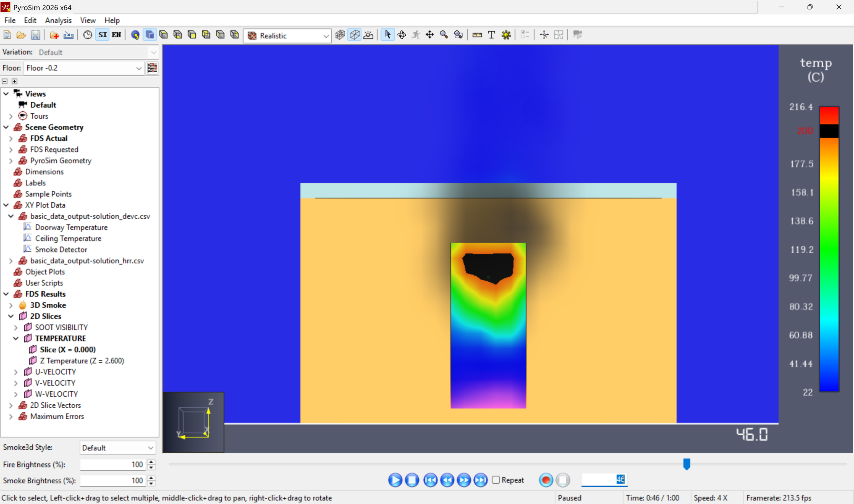Toggle the highlighted wireframe cube button
The height and width of the screenshot is (504, 854).
point(355,35)
